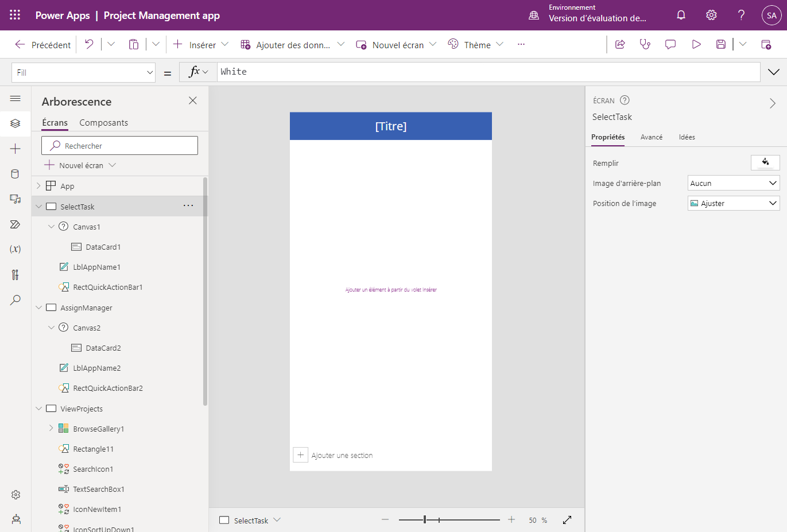Open SelectTask screen selector in status bar
The width and height of the screenshot is (787, 532).
(x=251, y=521)
